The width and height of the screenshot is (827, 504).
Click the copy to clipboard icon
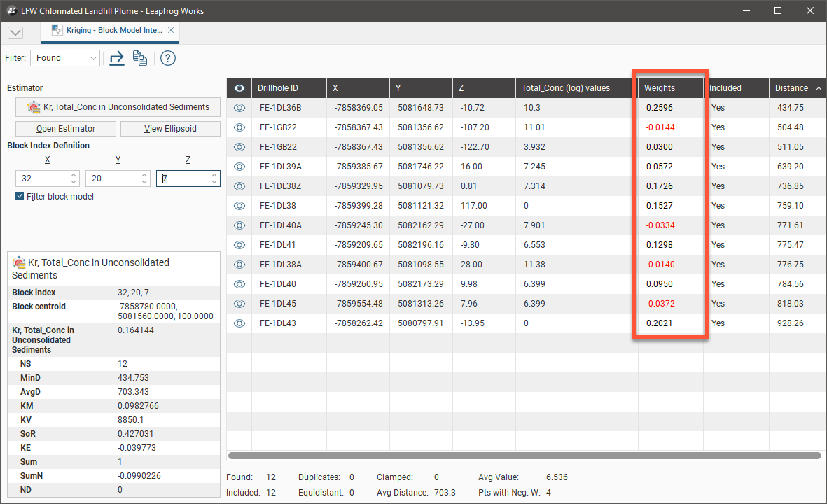pyautogui.click(x=140, y=58)
